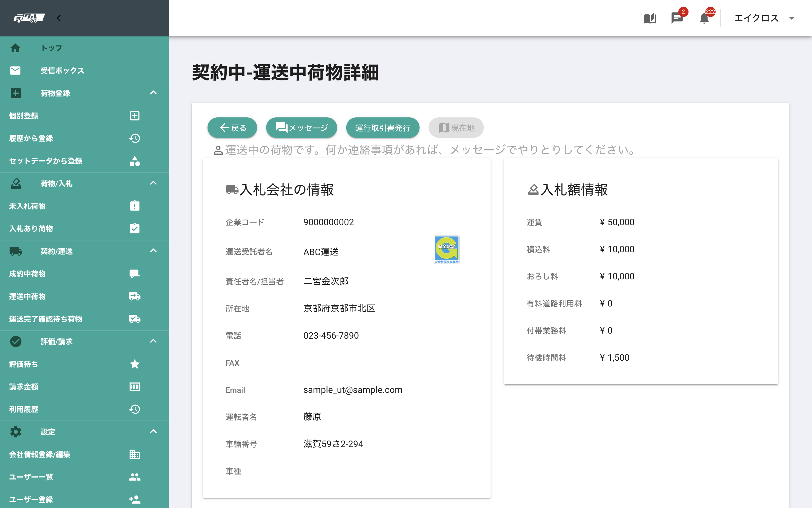Viewport: 812px width, 508px height.
Task: Open 運送完了確認待ち荷物 menu item
Action: click(x=46, y=319)
